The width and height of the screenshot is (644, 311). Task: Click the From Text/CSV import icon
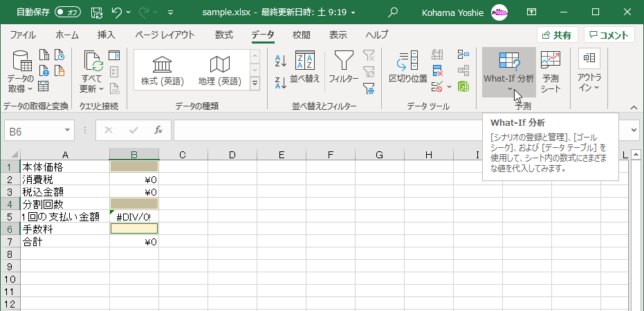[x=44, y=55]
